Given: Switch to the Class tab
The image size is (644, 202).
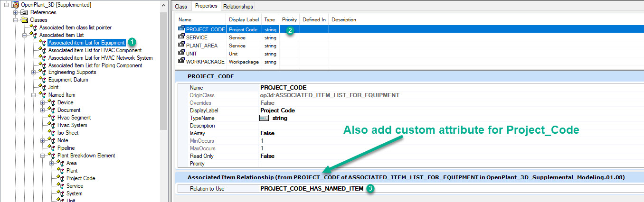Looking at the screenshot, I should [x=181, y=7].
